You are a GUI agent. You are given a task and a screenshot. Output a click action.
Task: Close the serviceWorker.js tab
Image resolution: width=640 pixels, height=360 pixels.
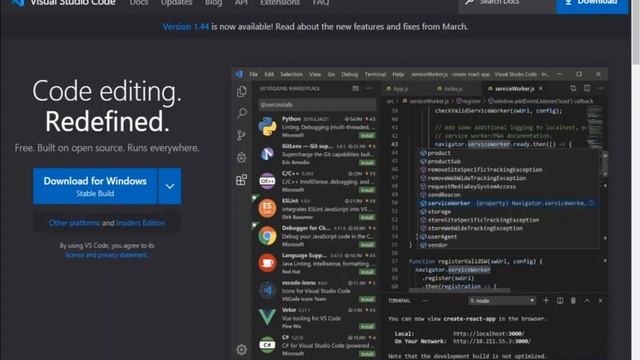pos(540,89)
